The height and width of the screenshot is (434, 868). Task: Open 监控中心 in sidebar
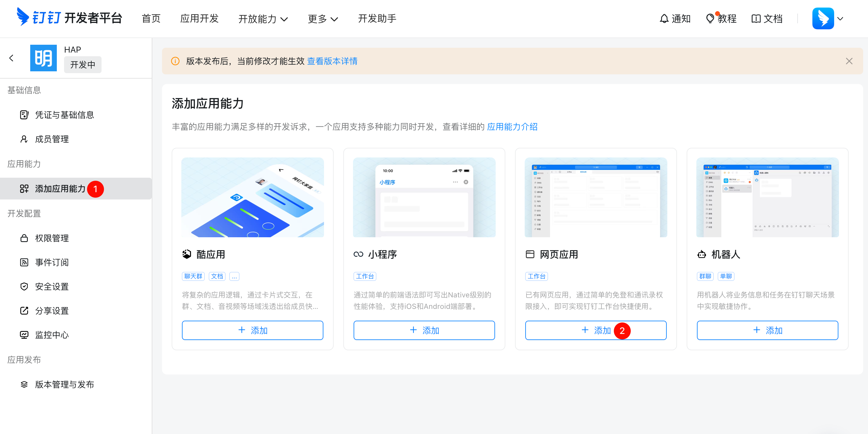point(52,335)
